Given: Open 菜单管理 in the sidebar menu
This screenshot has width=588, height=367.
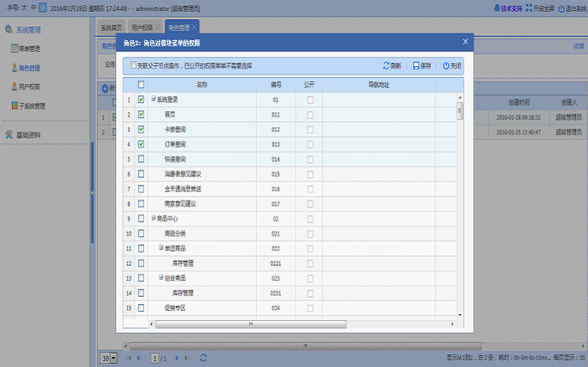Looking at the screenshot, I should click(29, 48).
